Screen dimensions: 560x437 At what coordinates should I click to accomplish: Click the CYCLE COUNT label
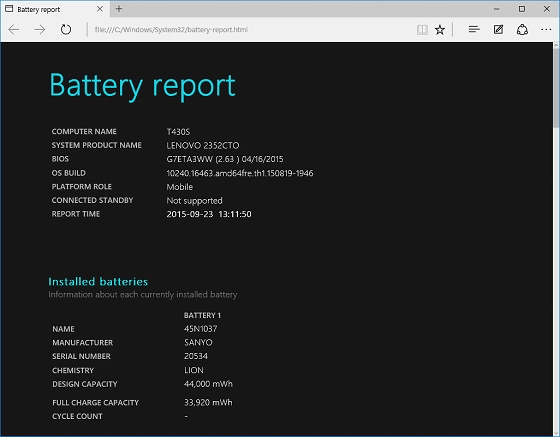pos(77,416)
